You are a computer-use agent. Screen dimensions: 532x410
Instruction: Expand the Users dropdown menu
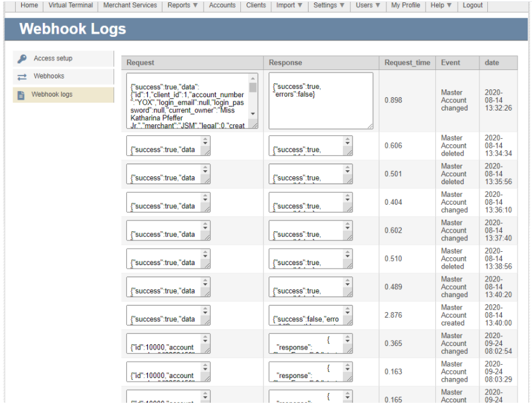[x=368, y=5]
